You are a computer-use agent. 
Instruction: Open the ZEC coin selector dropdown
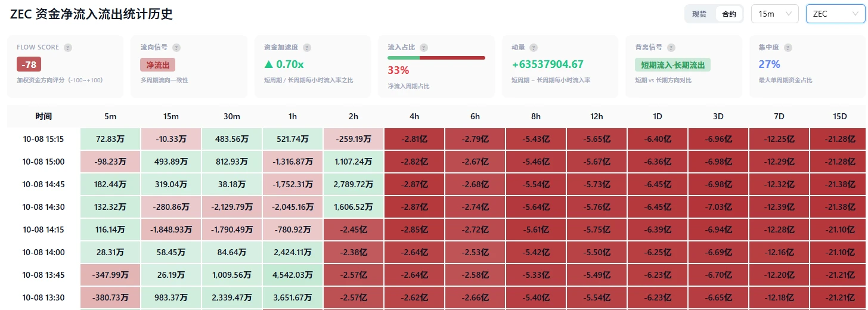coord(835,14)
